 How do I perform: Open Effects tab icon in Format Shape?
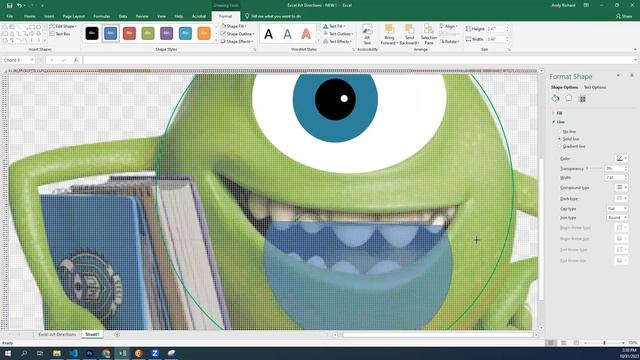coord(569,98)
